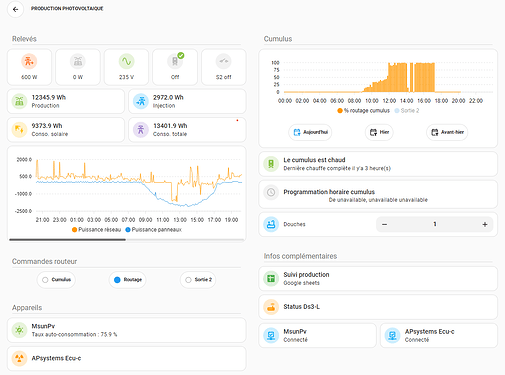Open the Injection 2972.0 Wh card

pyautogui.click(x=187, y=101)
